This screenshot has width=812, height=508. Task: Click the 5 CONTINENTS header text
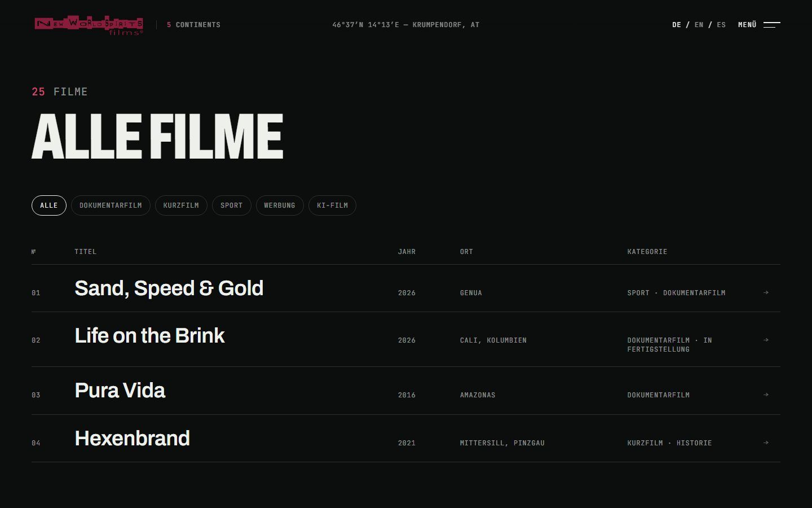click(193, 25)
